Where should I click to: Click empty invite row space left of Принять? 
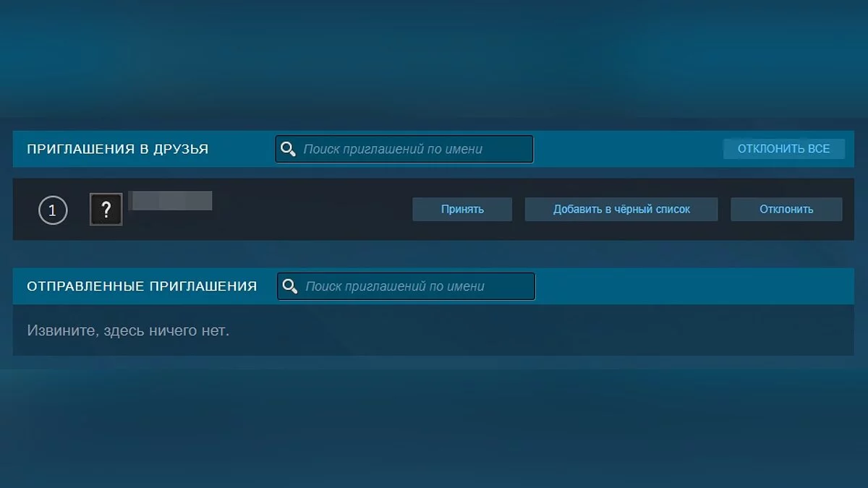coord(311,210)
